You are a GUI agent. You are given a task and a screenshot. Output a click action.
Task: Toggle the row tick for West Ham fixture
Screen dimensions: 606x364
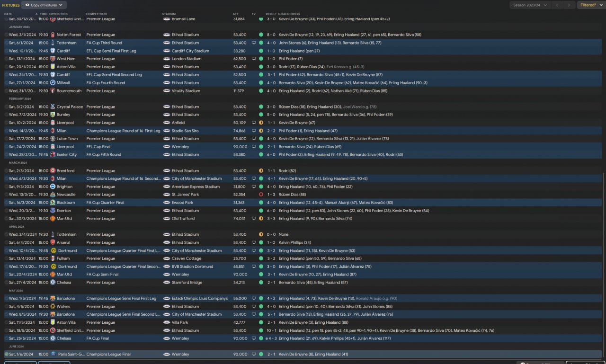pyautogui.click(x=7, y=59)
